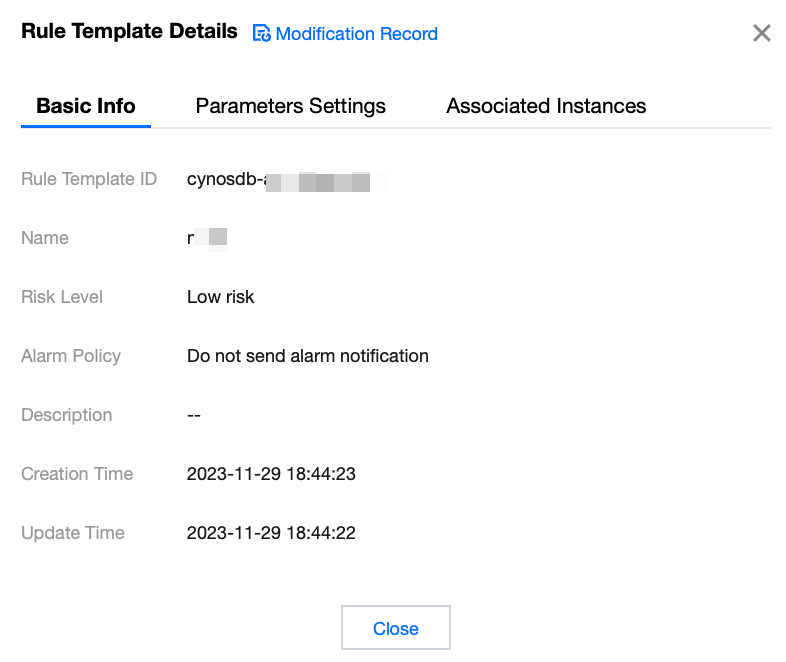This screenshot has width=786, height=662.
Task: Click the Creation Time label
Action: tap(77, 474)
